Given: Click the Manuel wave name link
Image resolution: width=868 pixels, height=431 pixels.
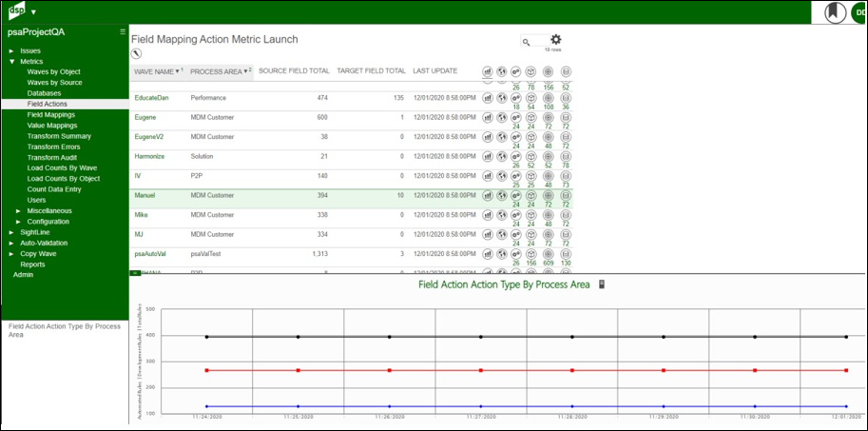Looking at the screenshot, I should coord(145,196).
